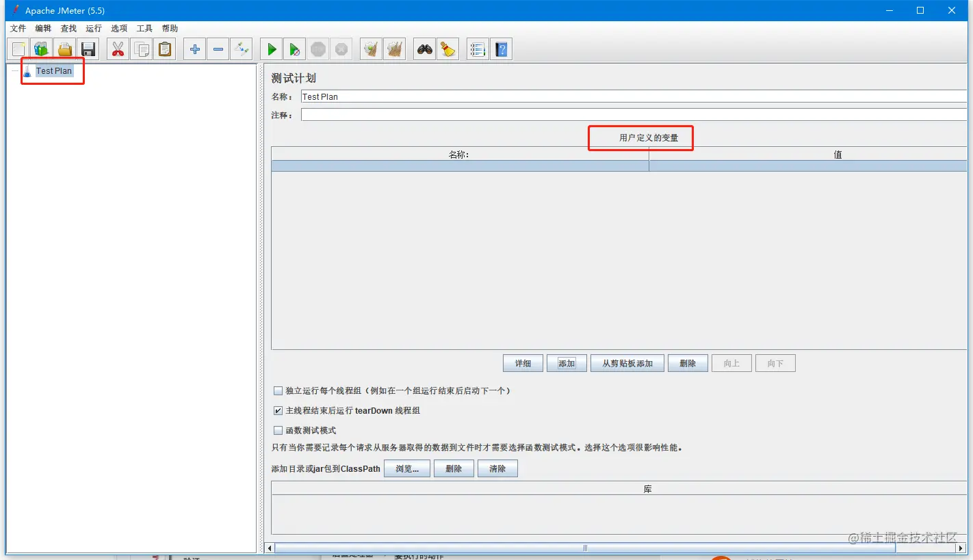Screen dimensions: 973x560
Task: Click the horizontal scrollbar right arrow
Action: click(x=961, y=548)
